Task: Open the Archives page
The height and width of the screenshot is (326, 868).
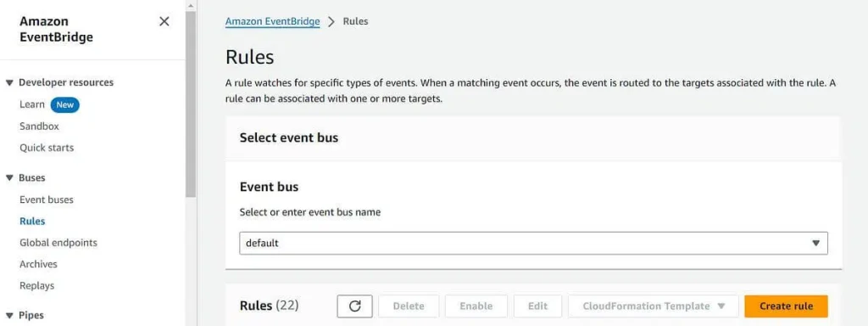Action: (x=38, y=265)
